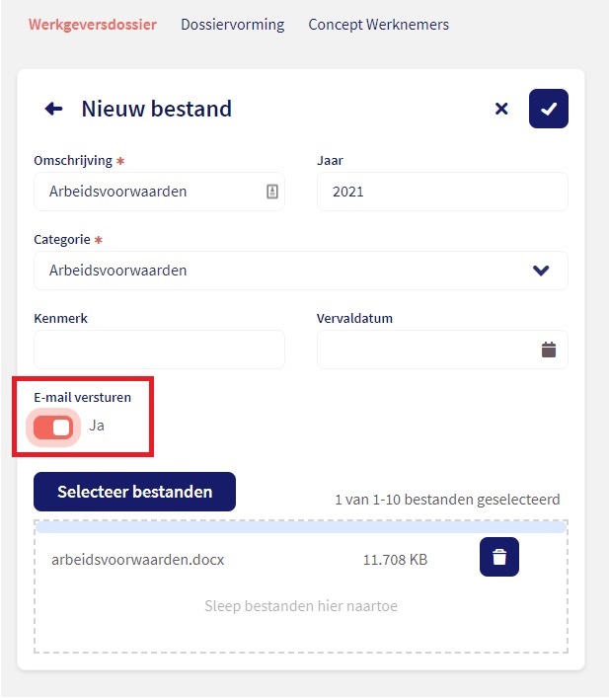Go back using the left arrow

coord(53,109)
